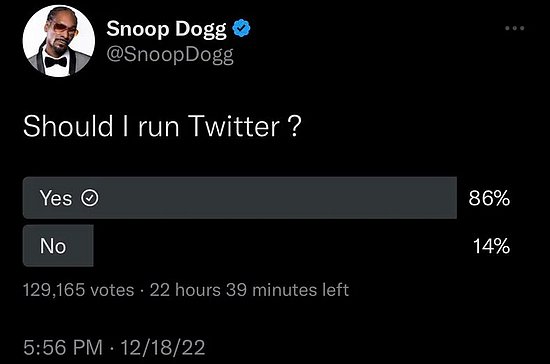Open Snoop Dogg's profile picture
The height and width of the screenshot is (364, 550).
[x=59, y=41]
